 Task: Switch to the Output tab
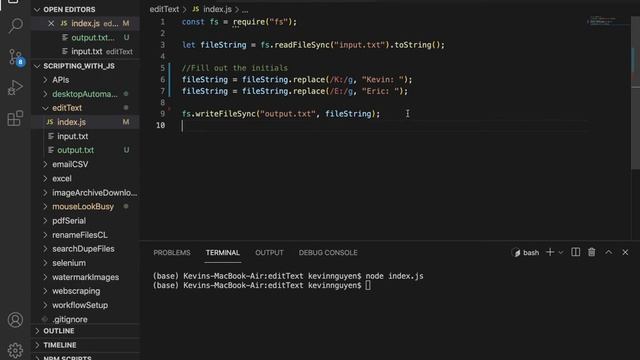pyautogui.click(x=269, y=253)
